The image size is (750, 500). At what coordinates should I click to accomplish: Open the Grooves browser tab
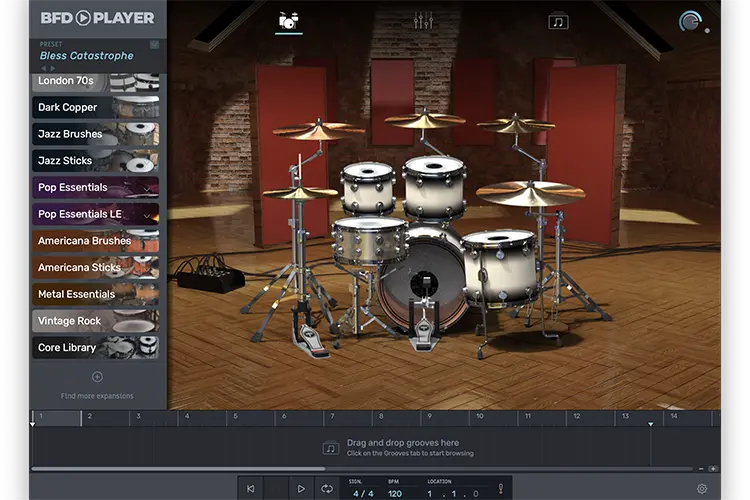[x=558, y=22]
